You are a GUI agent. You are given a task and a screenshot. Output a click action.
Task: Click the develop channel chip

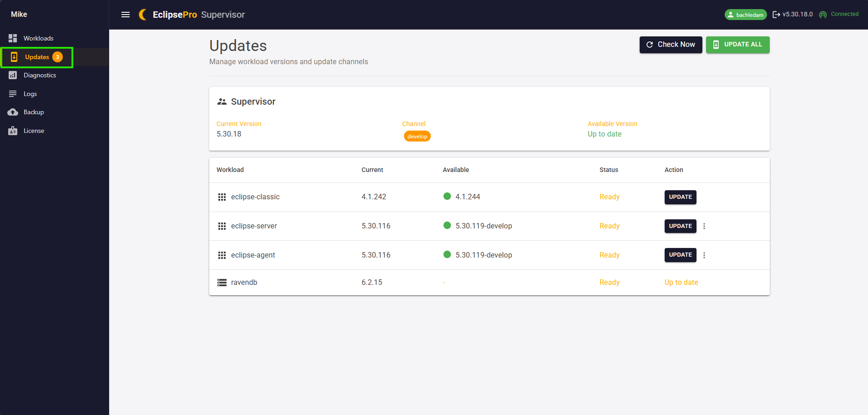[x=417, y=137]
